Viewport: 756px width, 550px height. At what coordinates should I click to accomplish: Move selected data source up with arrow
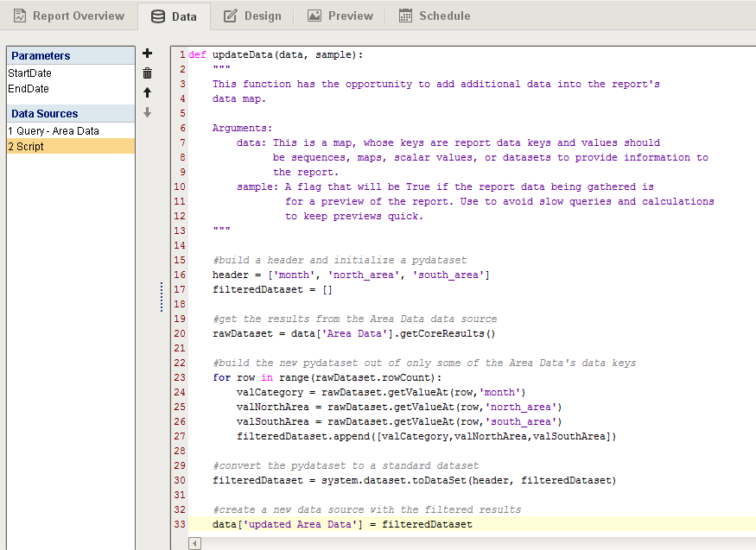coord(147,92)
